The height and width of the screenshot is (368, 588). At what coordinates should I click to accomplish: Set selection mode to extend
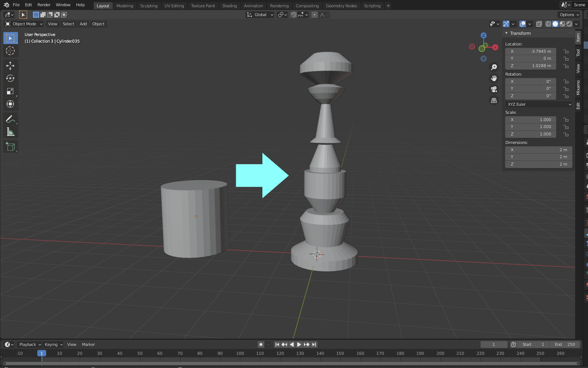click(x=43, y=15)
